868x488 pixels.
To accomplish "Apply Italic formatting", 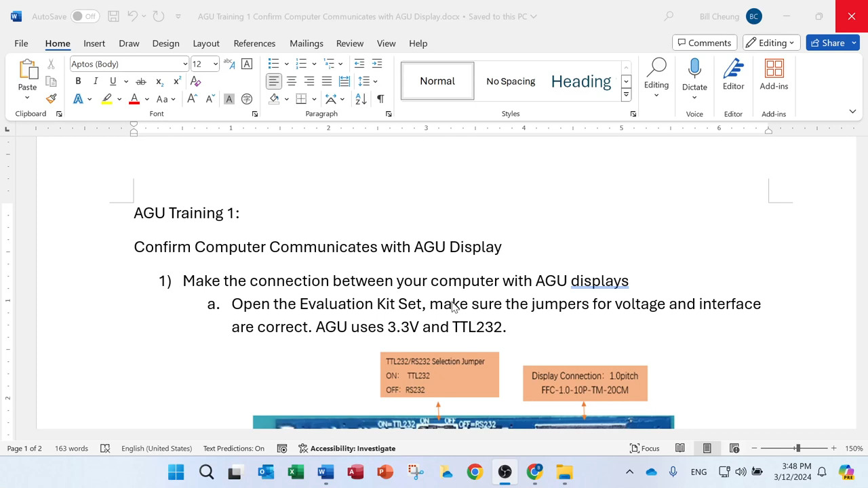I will pos(96,81).
